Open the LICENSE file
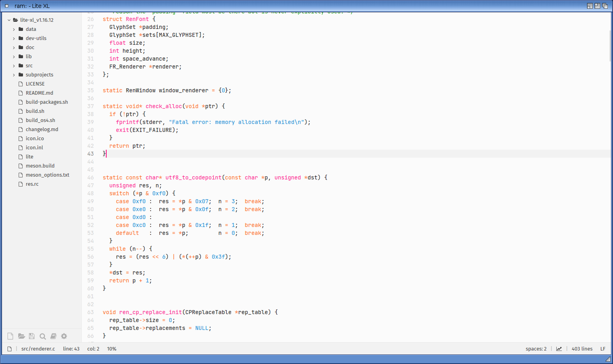Screen dimensions: 613x364 (x=35, y=84)
